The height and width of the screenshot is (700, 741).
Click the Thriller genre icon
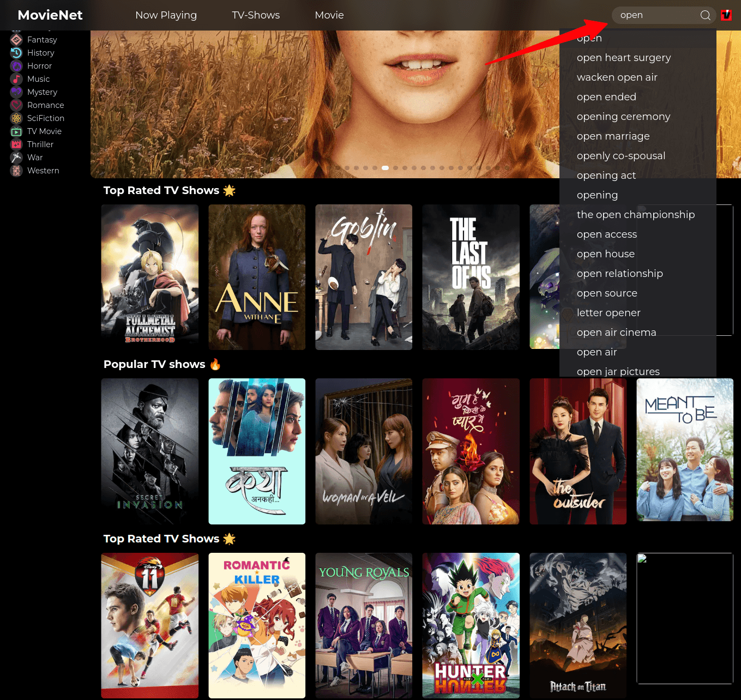point(16,144)
